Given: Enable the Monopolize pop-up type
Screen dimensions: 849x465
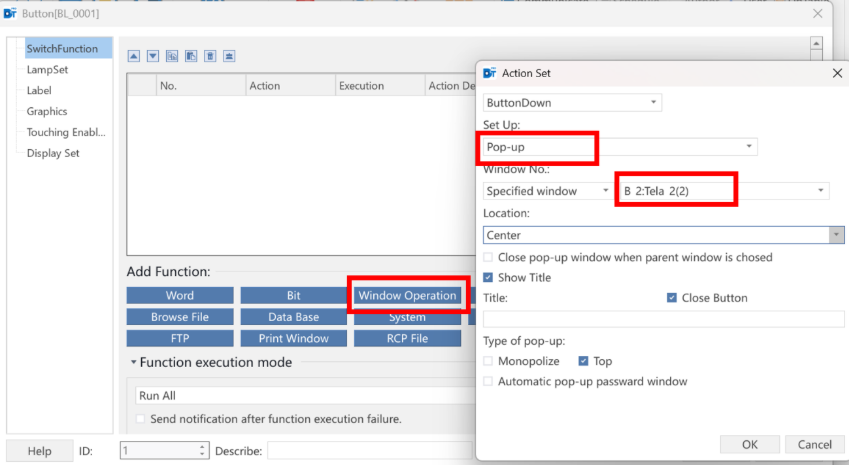Looking at the screenshot, I should pos(488,361).
